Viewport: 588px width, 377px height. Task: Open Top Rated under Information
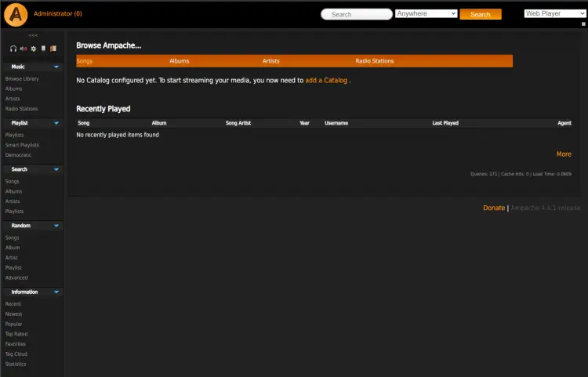(16, 334)
